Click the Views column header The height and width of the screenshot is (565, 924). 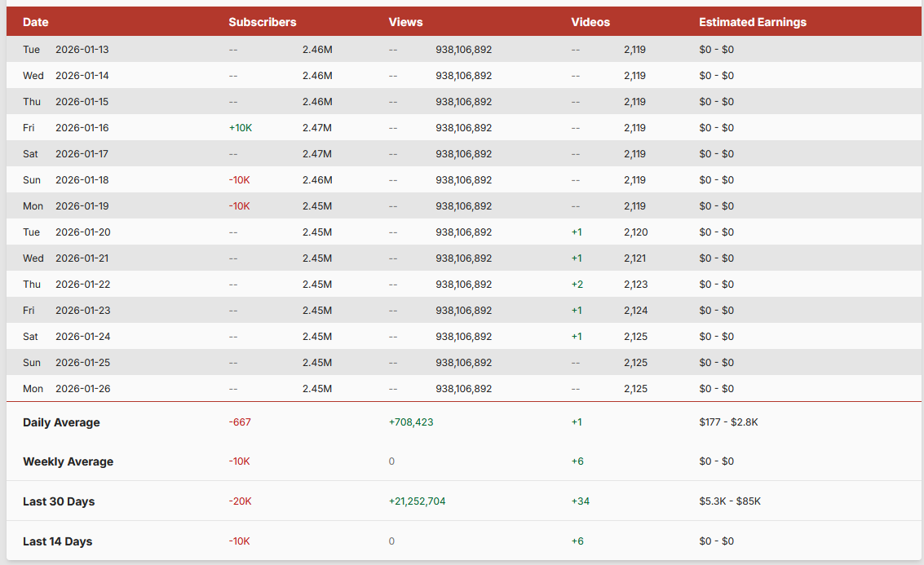click(405, 22)
